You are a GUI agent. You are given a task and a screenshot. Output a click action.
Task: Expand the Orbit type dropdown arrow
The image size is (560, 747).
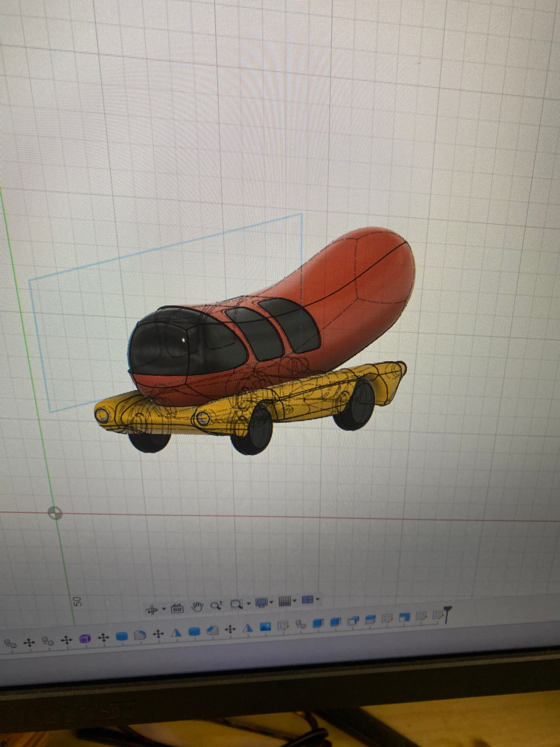[164, 609]
